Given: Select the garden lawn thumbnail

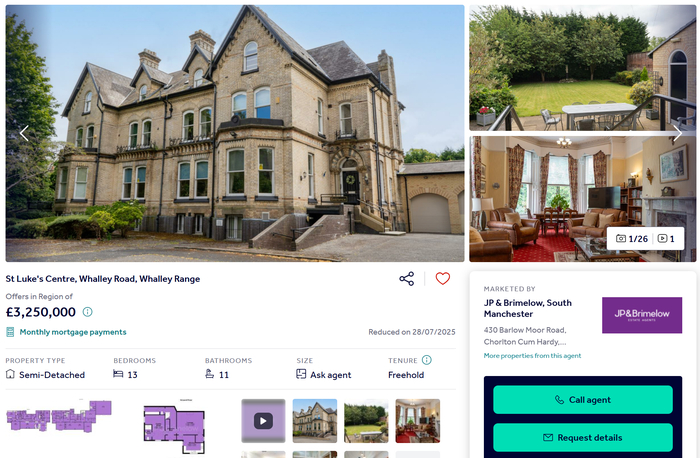Looking at the screenshot, I should click(366, 421).
